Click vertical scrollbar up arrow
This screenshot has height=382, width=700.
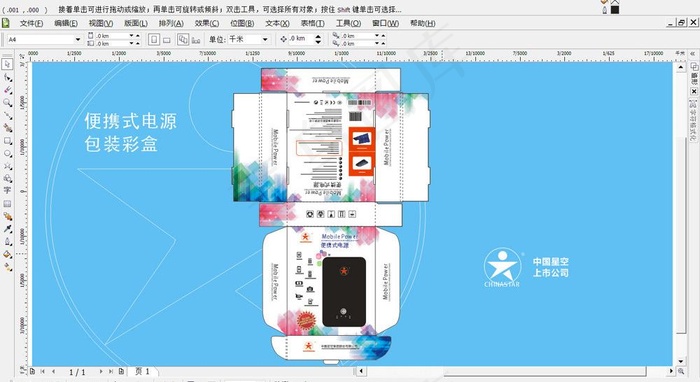coord(680,67)
